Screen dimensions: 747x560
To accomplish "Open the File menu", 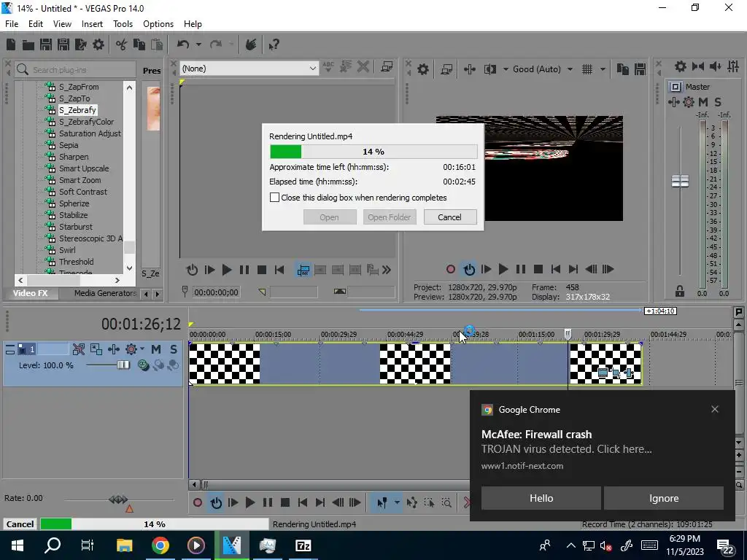I will coord(12,24).
